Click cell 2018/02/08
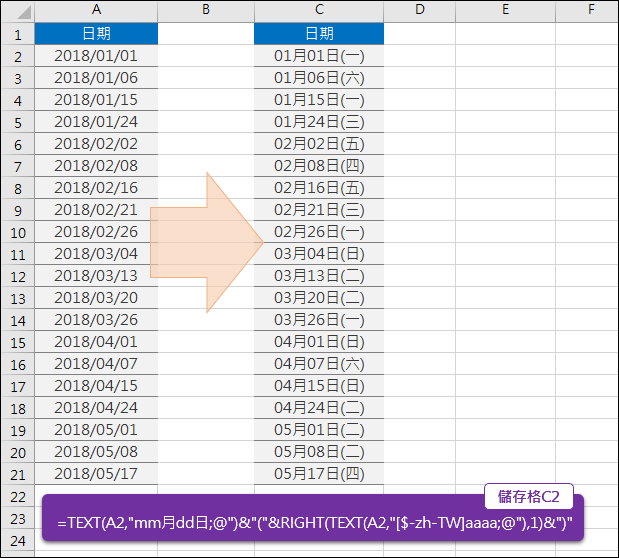Image resolution: width=619 pixels, height=558 pixels. pos(96,165)
